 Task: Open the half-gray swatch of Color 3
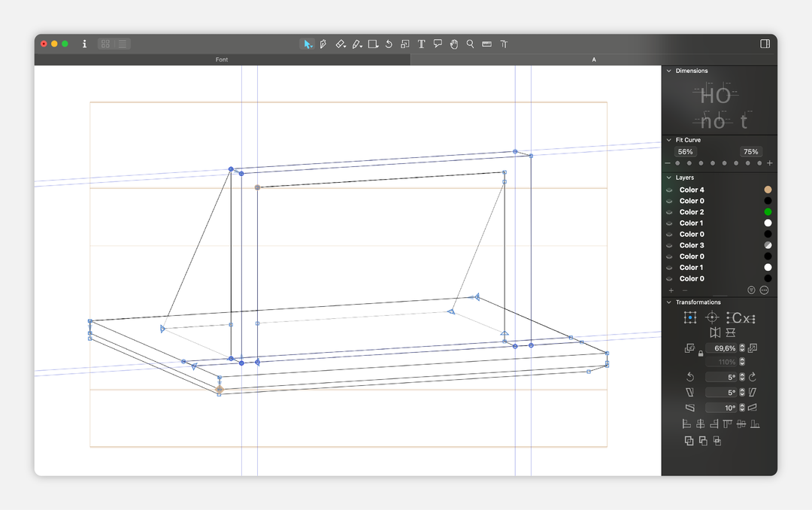pyautogui.click(x=768, y=245)
